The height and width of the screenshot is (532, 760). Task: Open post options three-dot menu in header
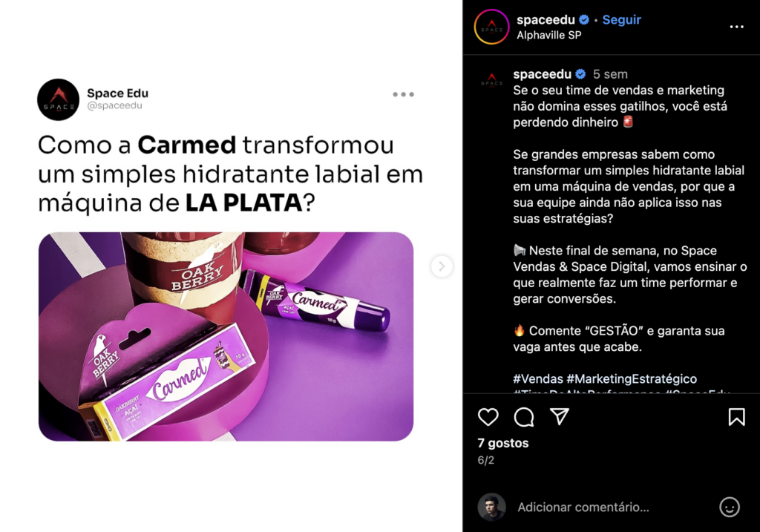tap(737, 27)
